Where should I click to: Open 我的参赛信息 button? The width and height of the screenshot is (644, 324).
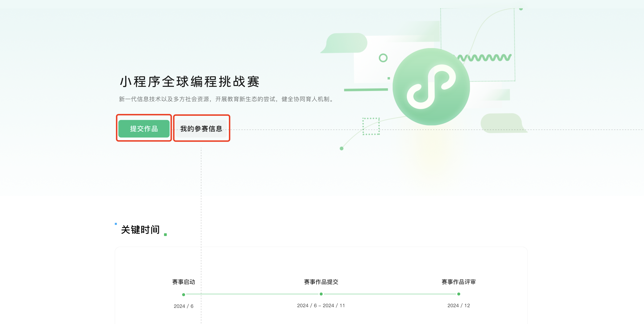pos(201,129)
